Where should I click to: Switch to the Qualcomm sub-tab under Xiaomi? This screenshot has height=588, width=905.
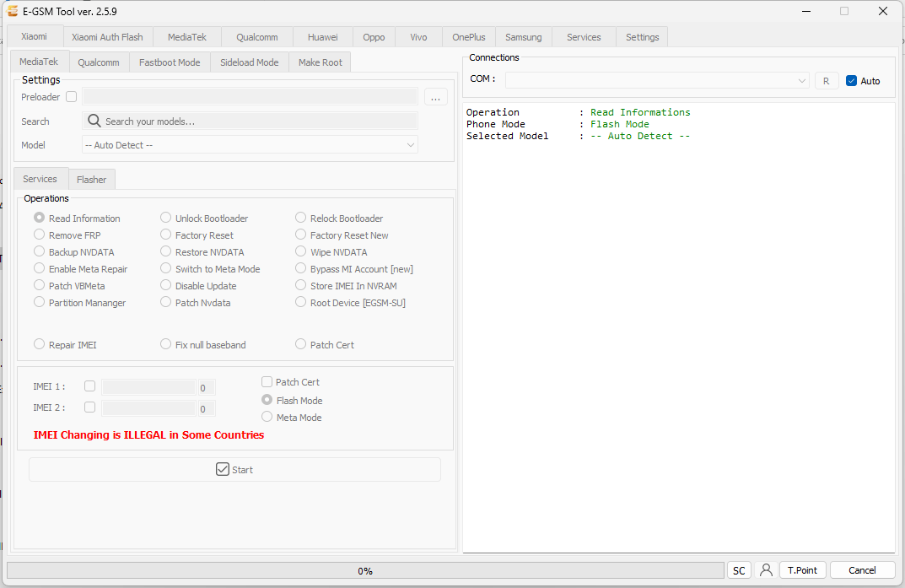pyautogui.click(x=99, y=62)
